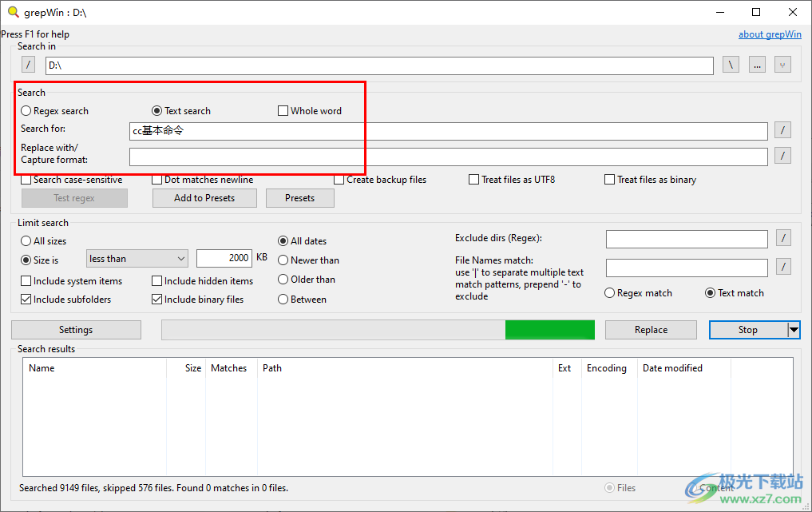Image resolution: width=812 pixels, height=512 pixels.
Task: Sort results by Path column header
Action: 405,368
